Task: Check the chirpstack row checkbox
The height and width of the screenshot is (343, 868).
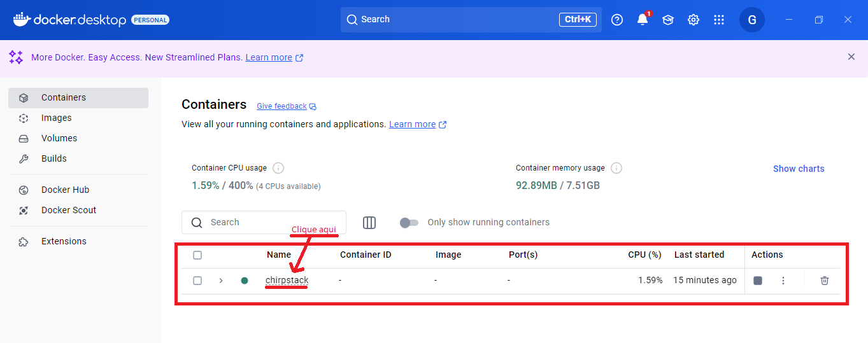Action: tap(197, 281)
